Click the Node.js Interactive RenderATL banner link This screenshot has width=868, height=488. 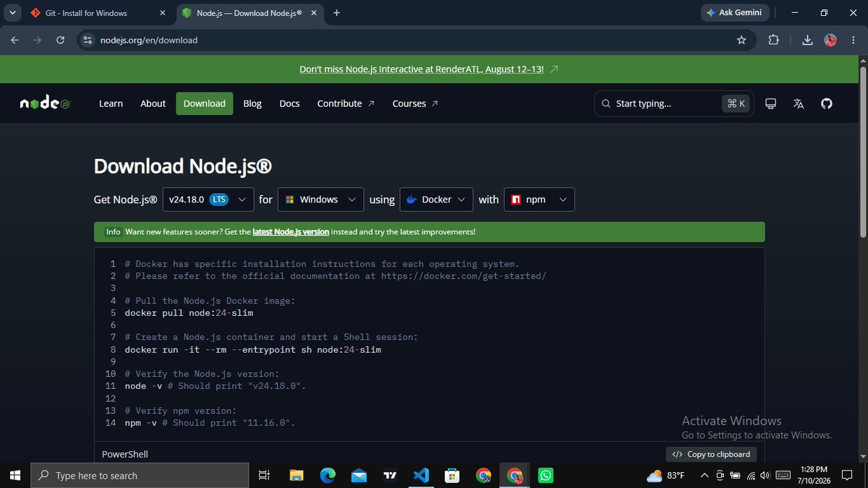pos(422,69)
